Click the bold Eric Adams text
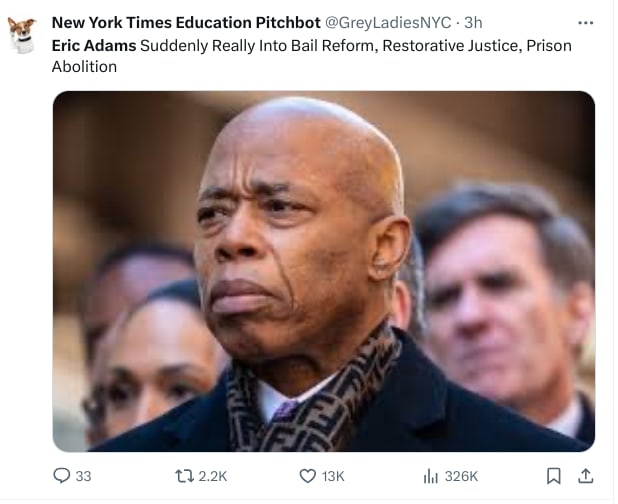The width and height of the screenshot is (618, 504). pyautogui.click(x=94, y=46)
